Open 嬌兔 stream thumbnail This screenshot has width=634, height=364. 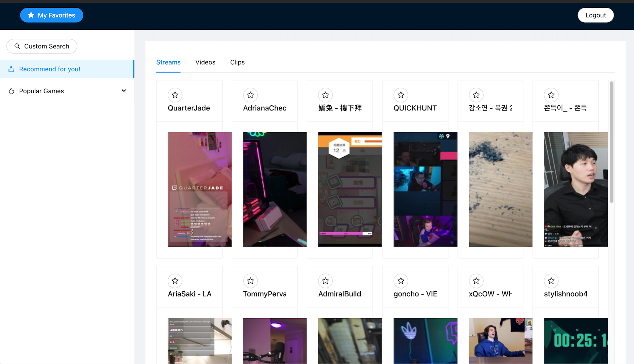tap(350, 189)
